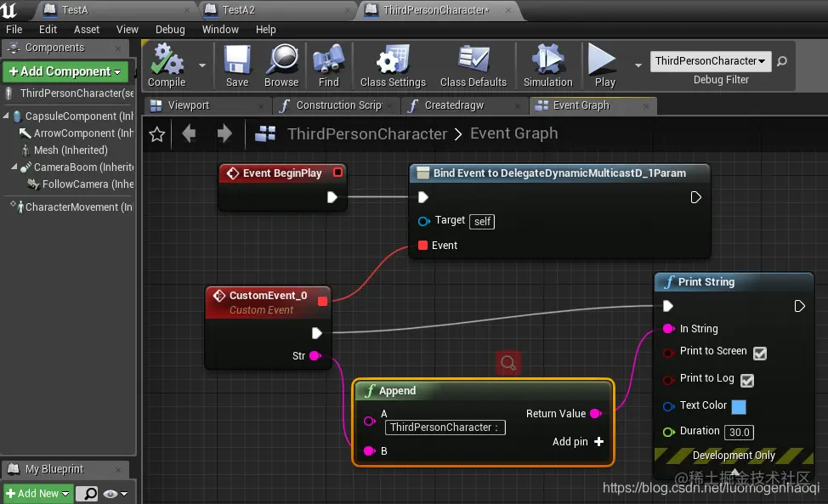The width and height of the screenshot is (828, 504).
Task: Click Add New button in My Blueprint
Action: 38,494
